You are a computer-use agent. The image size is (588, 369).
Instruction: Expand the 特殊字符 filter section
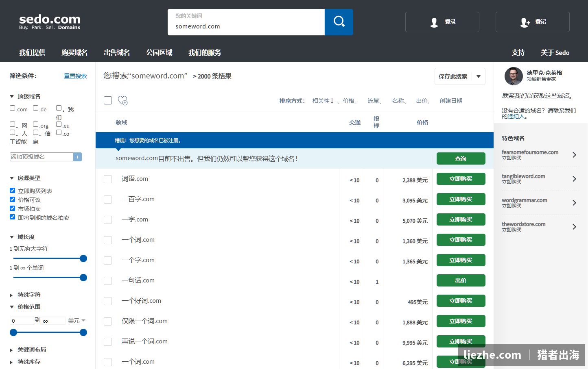[x=11, y=295]
